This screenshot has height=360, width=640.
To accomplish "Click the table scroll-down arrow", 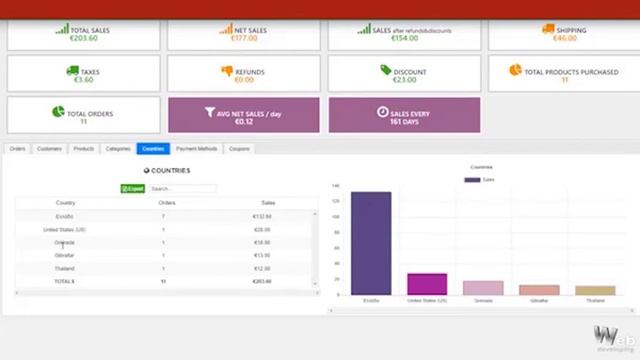I will click(x=315, y=283).
